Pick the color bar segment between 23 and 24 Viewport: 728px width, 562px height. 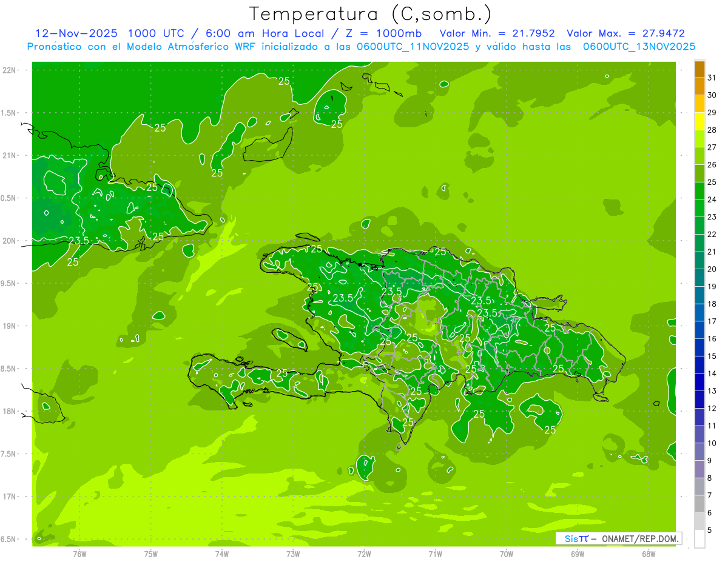pyautogui.click(x=699, y=209)
